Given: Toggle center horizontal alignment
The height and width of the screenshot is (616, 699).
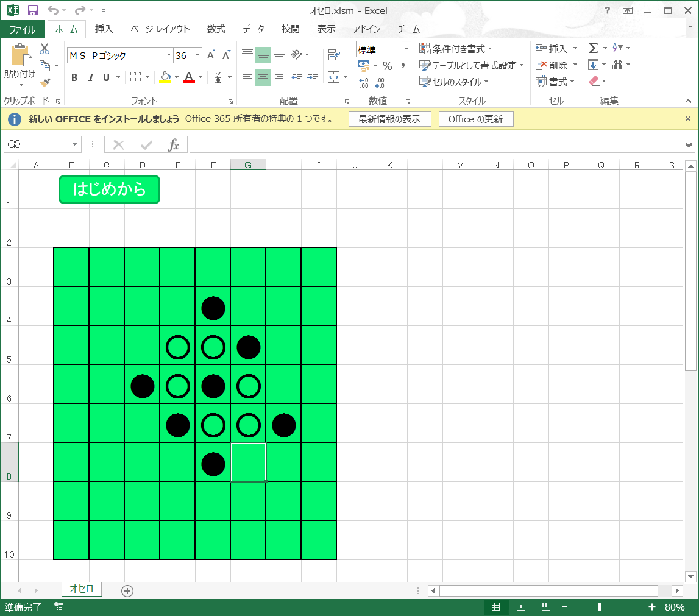Looking at the screenshot, I should tap(263, 77).
